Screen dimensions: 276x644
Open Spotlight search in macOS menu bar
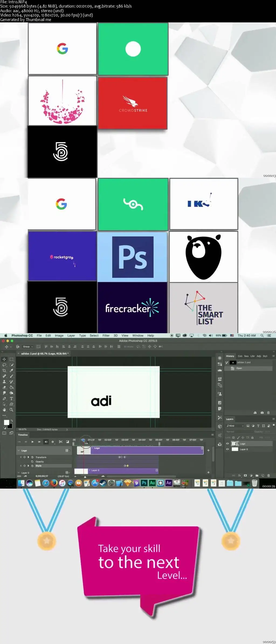262,336
